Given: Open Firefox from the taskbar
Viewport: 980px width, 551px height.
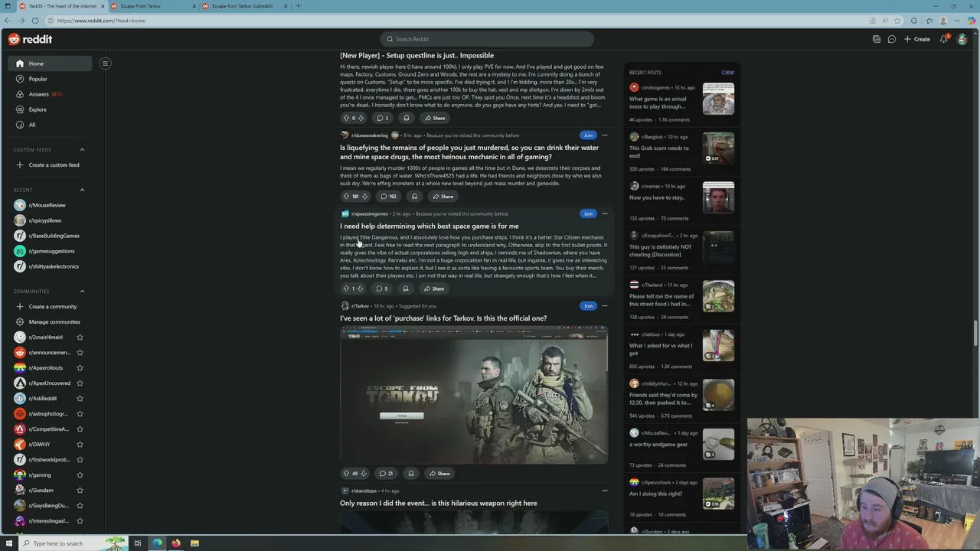Looking at the screenshot, I should pos(175,543).
